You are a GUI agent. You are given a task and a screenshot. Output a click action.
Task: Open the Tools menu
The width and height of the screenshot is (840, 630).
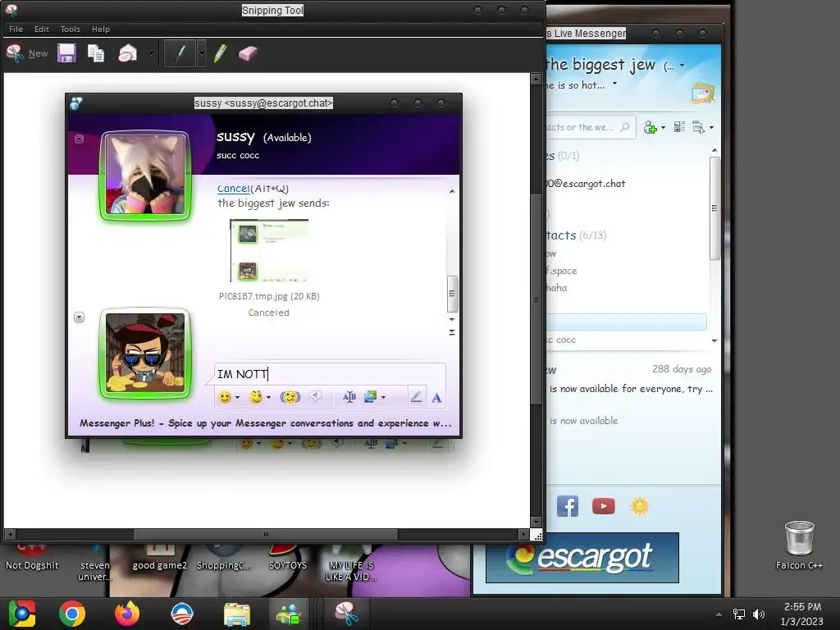point(70,29)
